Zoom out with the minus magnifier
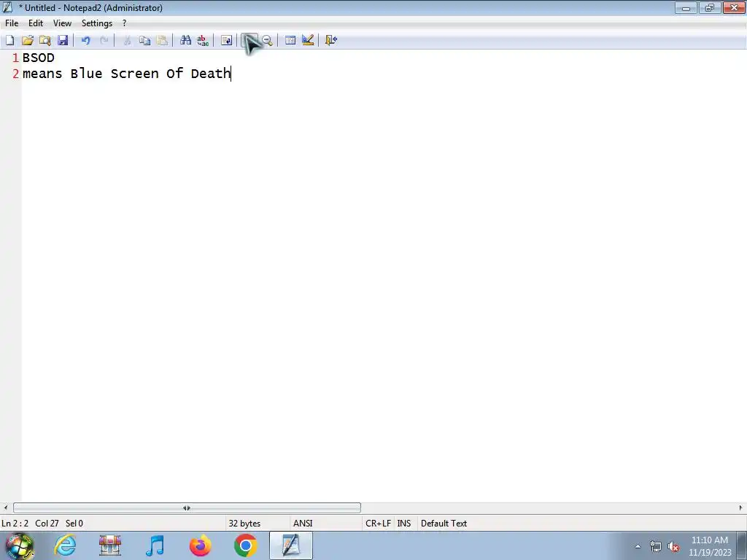The height and width of the screenshot is (560, 747). point(267,41)
